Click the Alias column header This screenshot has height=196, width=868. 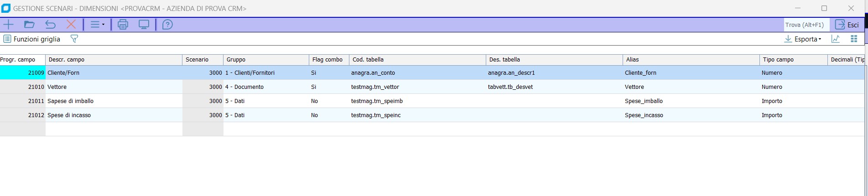691,60
